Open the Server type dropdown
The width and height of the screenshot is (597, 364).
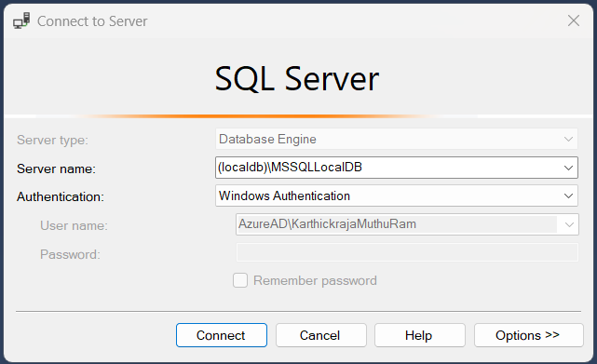tap(397, 139)
